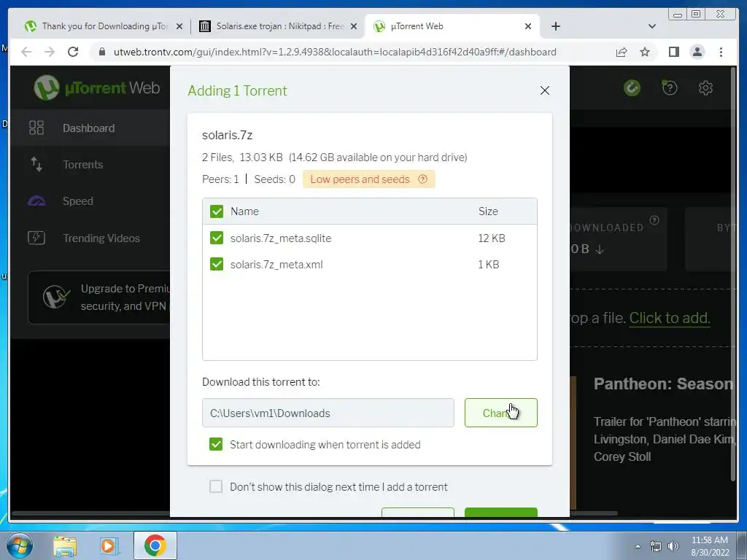Go back to previous page
Image resolution: width=747 pixels, height=560 pixels.
click(x=27, y=52)
